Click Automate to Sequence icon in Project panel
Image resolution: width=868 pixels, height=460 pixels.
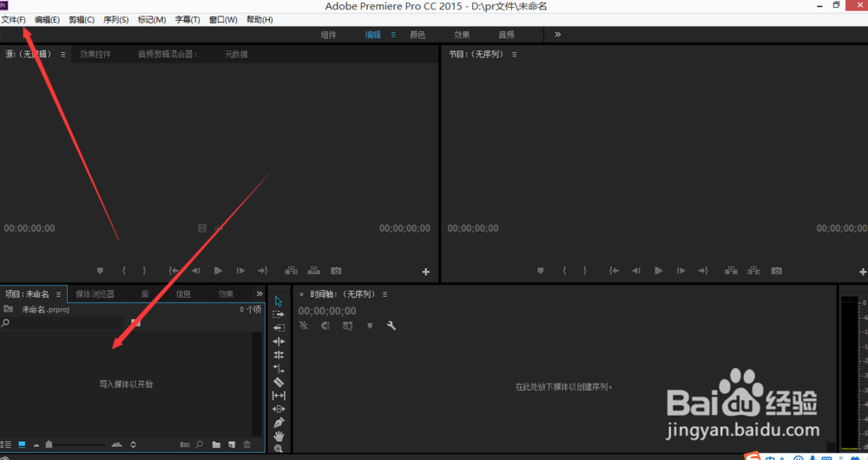tap(185, 444)
